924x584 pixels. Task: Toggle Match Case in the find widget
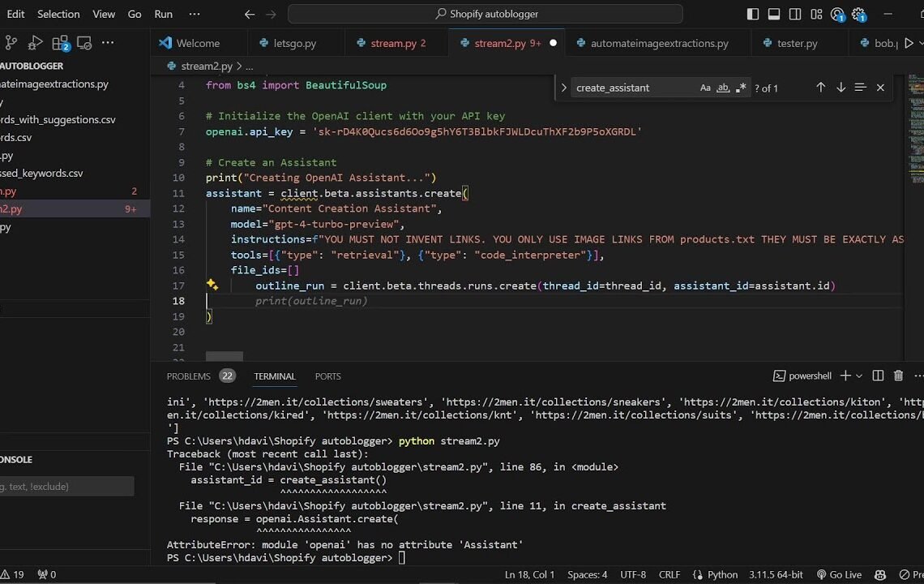tap(705, 88)
